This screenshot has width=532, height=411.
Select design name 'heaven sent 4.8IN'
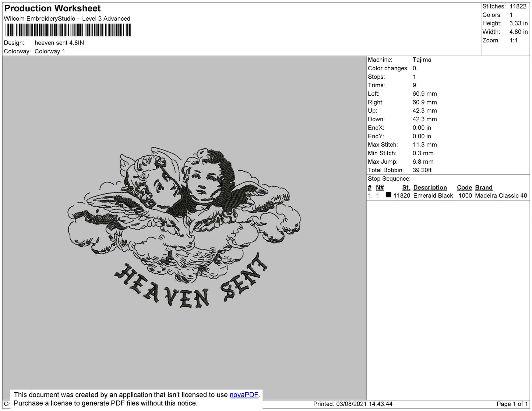[x=59, y=43]
